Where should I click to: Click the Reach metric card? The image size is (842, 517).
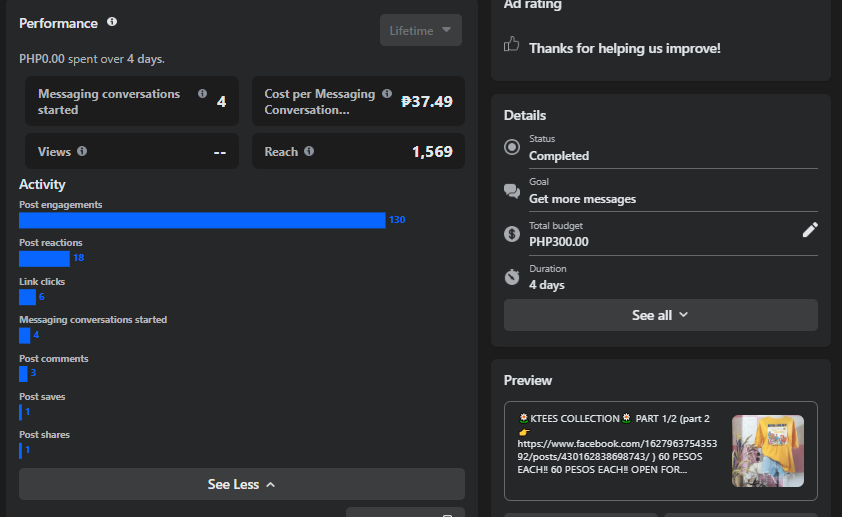pyautogui.click(x=358, y=152)
